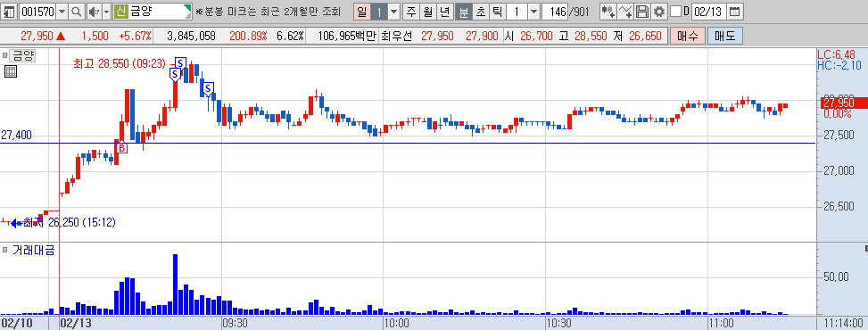Open the chart type candlestick add icon

[x=608, y=11]
